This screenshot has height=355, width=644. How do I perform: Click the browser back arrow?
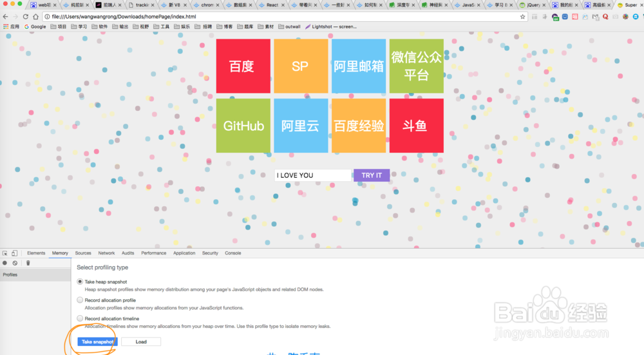pyautogui.click(x=5, y=16)
